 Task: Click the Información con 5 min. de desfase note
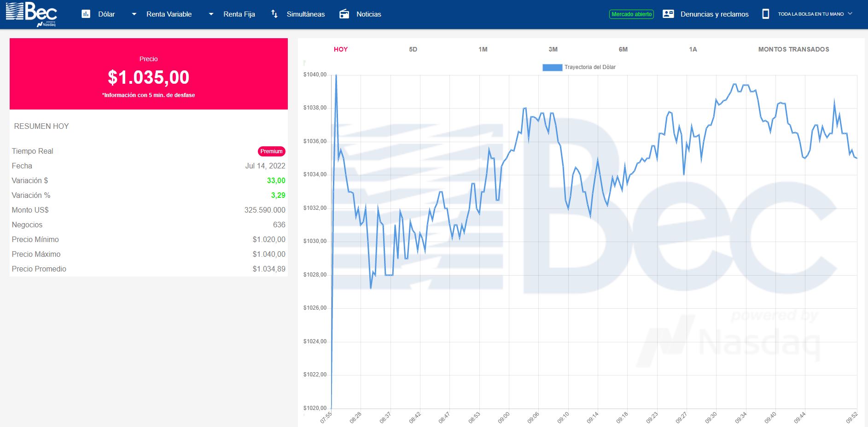[149, 95]
